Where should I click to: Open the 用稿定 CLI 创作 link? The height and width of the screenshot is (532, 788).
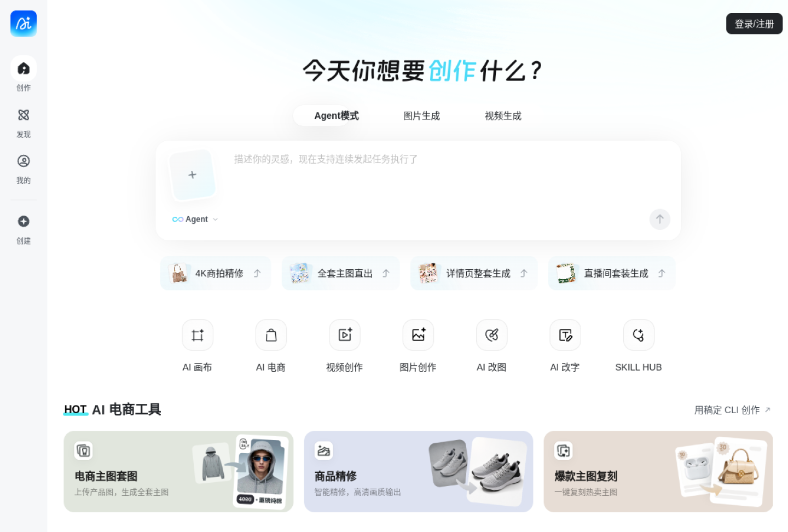tap(732, 410)
